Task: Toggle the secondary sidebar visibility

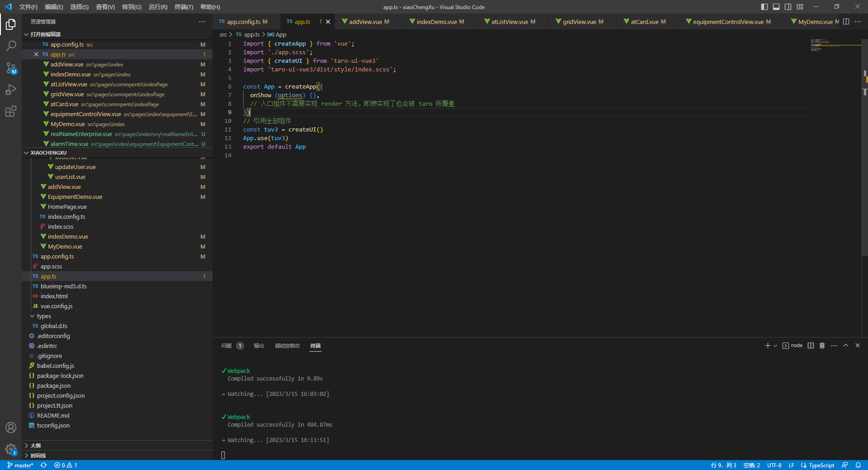Action: [788, 7]
